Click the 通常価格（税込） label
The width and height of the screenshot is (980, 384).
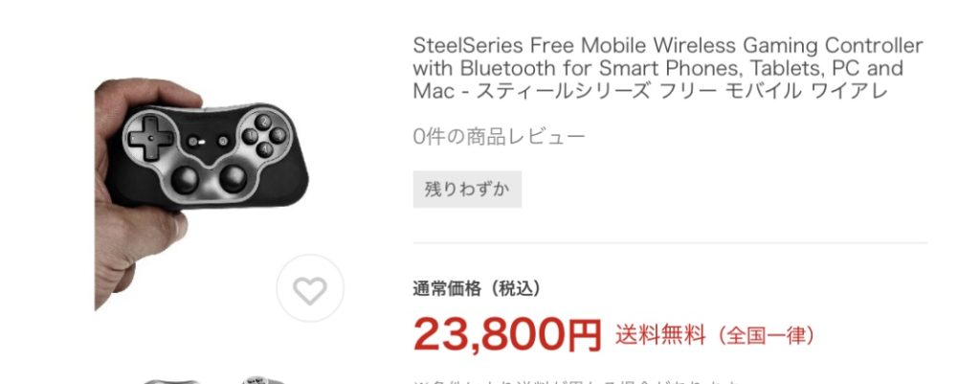(x=477, y=288)
